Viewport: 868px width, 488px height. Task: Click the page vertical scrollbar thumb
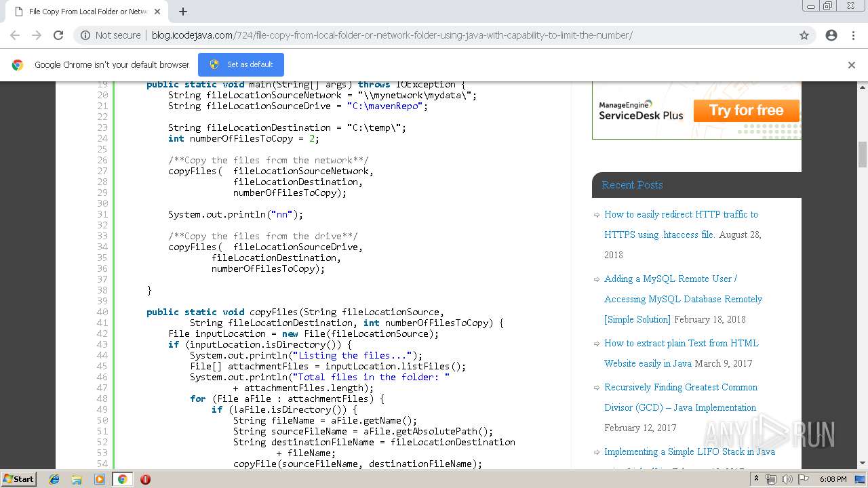coord(863,155)
